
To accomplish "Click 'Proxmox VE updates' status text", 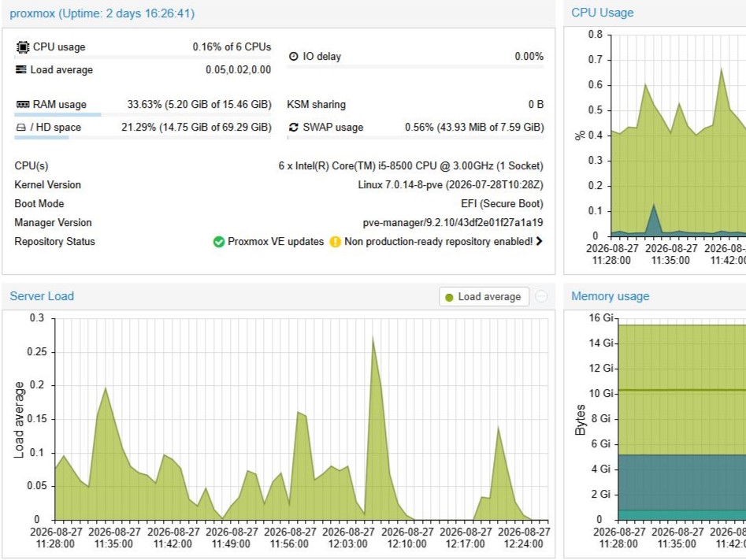I will click(x=276, y=242).
